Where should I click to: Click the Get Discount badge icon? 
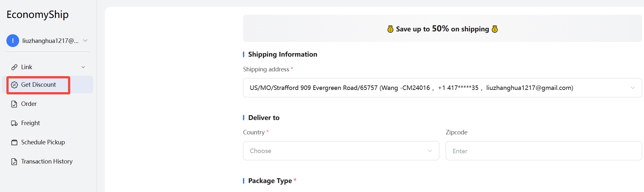[x=14, y=85]
